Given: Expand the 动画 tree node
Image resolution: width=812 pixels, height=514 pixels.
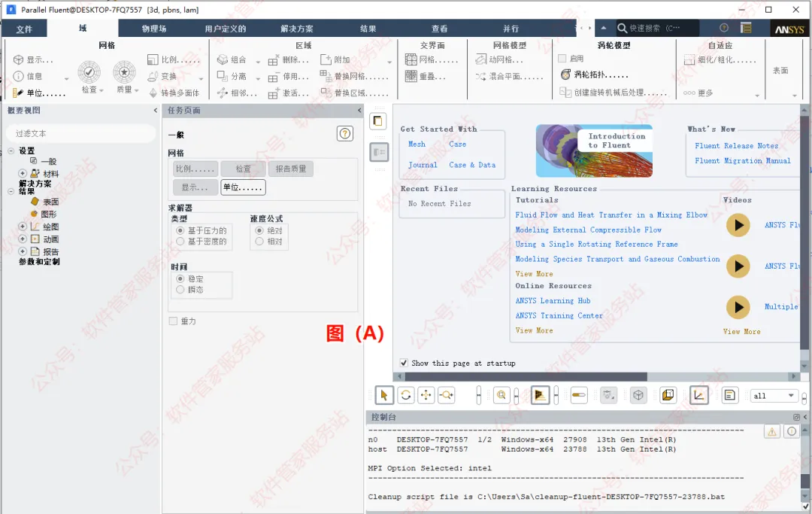Looking at the screenshot, I should click(x=23, y=239).
